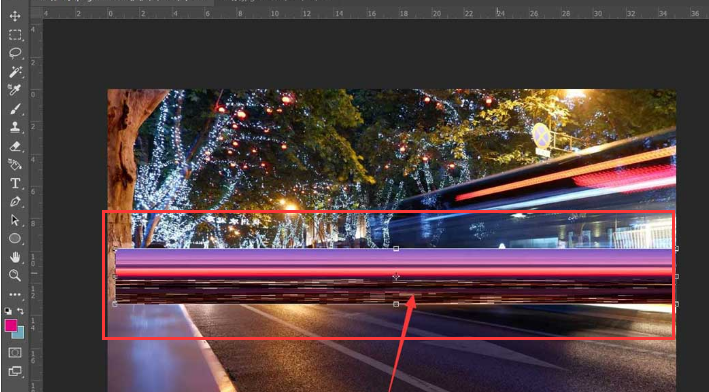Activate the Paint Bucket tool
Screen dimensions: 709x392
(15, 165)
